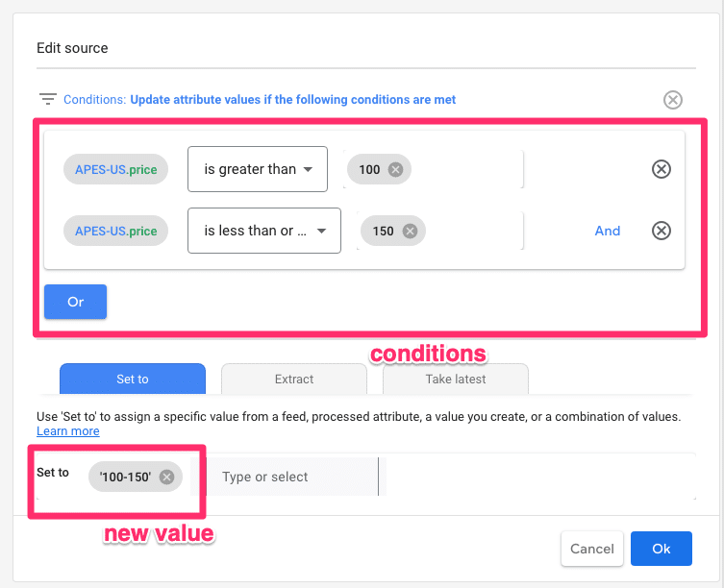This screenshot has height=588, width=724.
Task: Add an Or condition group
Action: pos(75,302)
